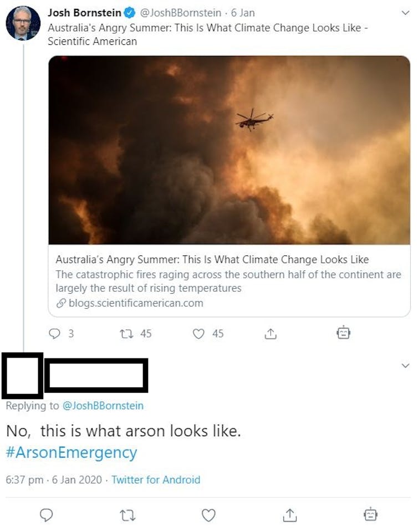Image resolution: width=418 pixels, height=532 pixels.
Task: Click robot icon on Josh Bornstein's tweet
Action: point(343,332)
